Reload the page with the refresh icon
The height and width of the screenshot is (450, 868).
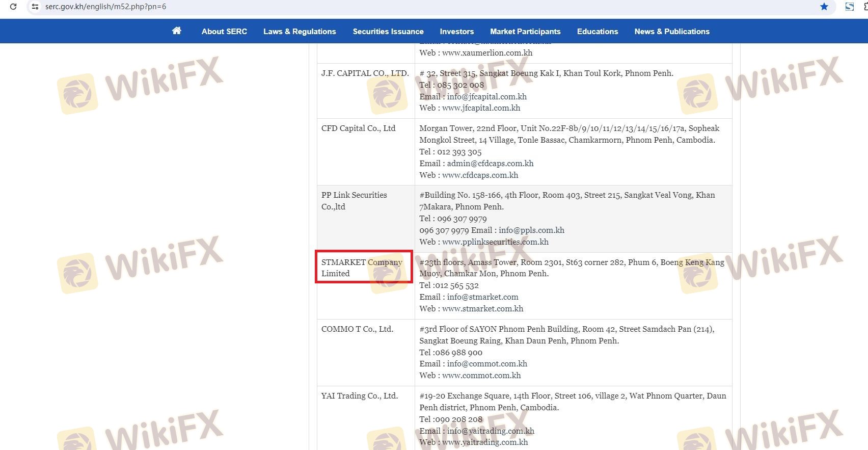pyautogui.click(x=13, y=7)
